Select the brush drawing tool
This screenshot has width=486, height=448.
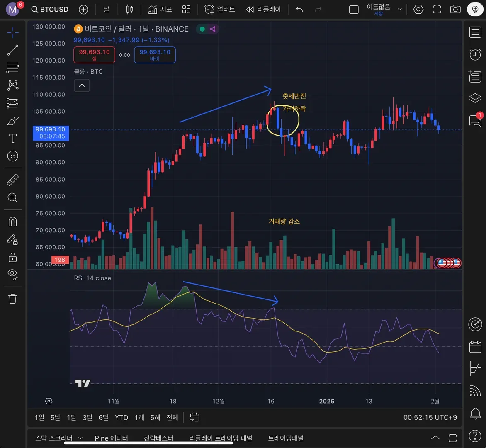click(13, 121)
